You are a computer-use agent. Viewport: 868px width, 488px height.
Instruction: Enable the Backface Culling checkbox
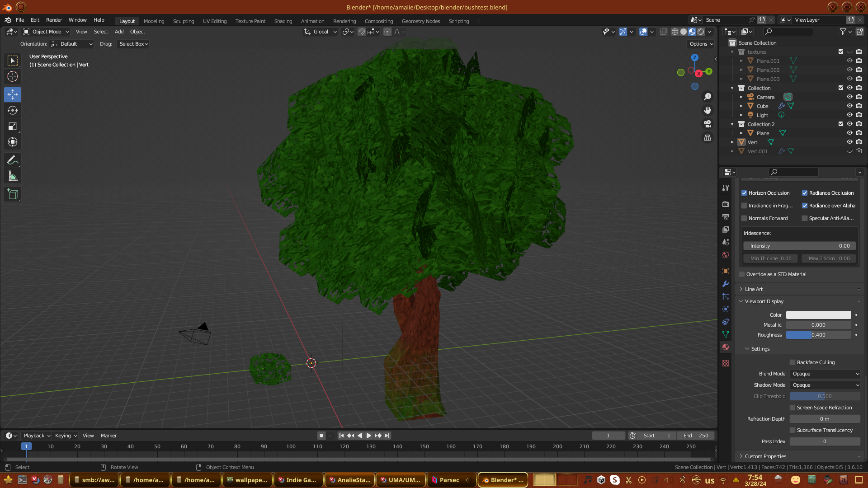point(793,362)
